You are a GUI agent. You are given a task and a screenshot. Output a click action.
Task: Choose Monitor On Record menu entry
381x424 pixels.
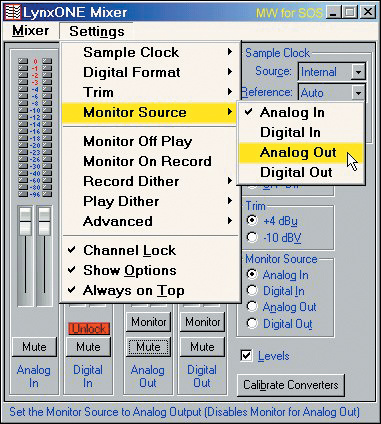point(151,161)
